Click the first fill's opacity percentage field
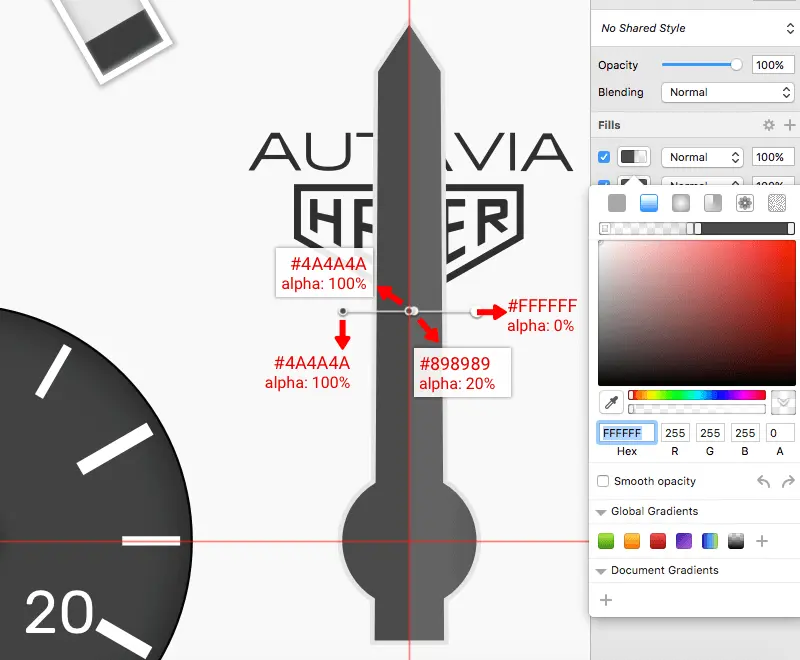800x660 pixels. (x=772, y=157)
